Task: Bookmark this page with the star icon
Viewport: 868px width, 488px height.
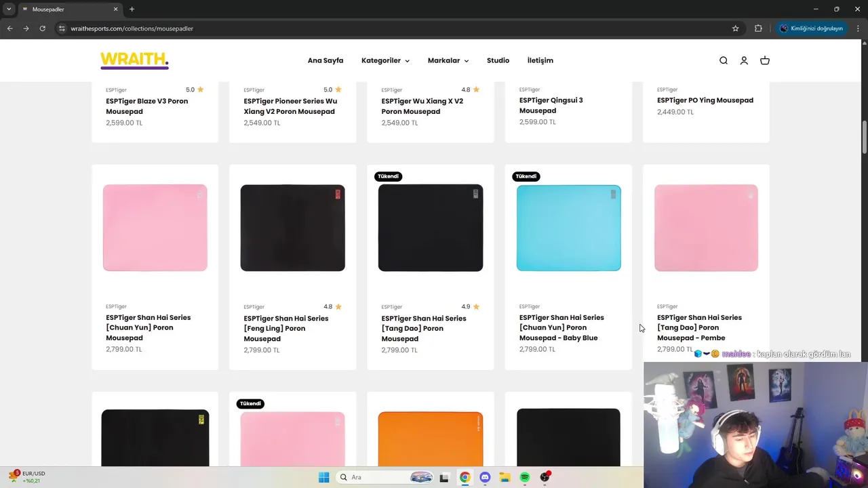Action: coord(735,28)
